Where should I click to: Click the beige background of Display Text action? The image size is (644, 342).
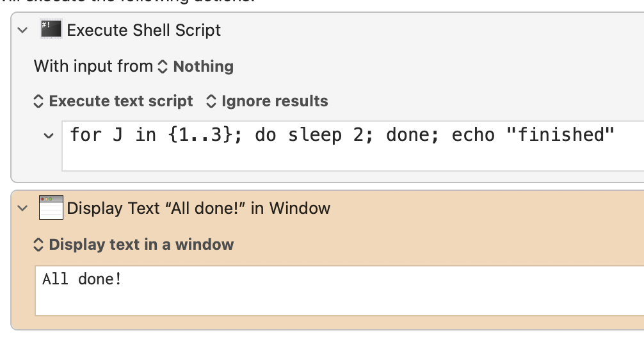point(448,244)
